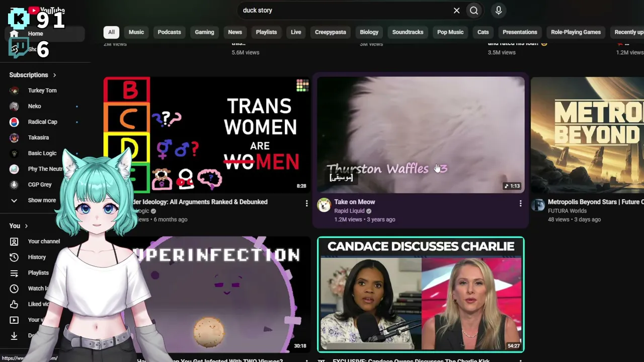The width and height of the screenshot is (644, 362).
Task: Open Your channel from the sidebar
Action: (44, 241)
